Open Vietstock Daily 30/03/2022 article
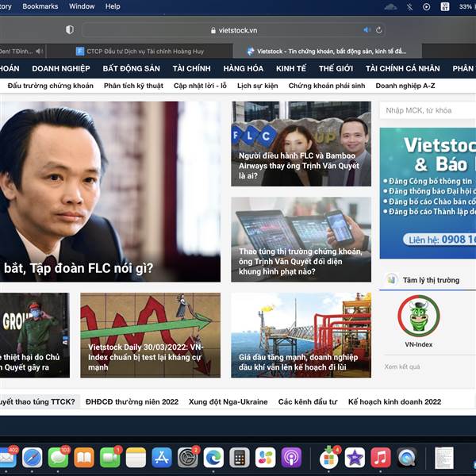 click(150, 335)
